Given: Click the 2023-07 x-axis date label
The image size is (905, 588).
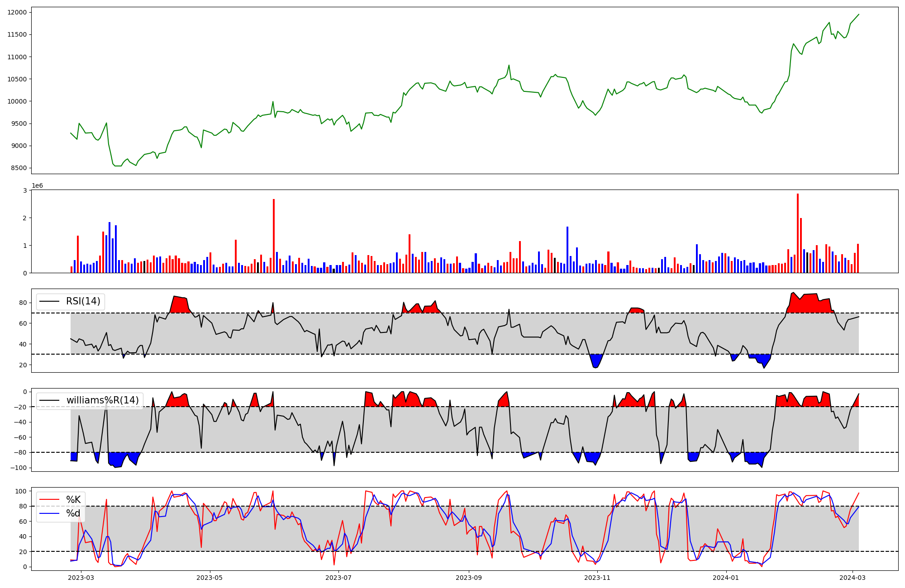Looking at the screenshot, I should pos(338,578).
